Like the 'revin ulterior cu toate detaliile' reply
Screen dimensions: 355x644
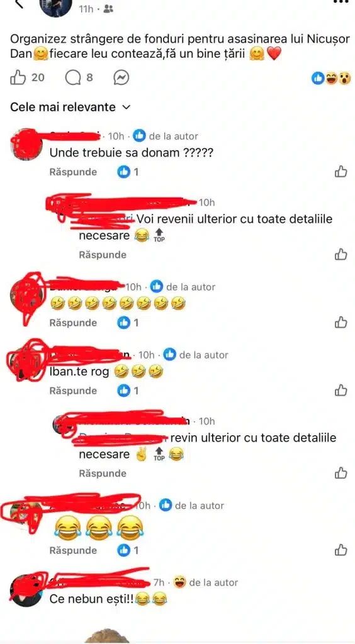tap(341, 473)
